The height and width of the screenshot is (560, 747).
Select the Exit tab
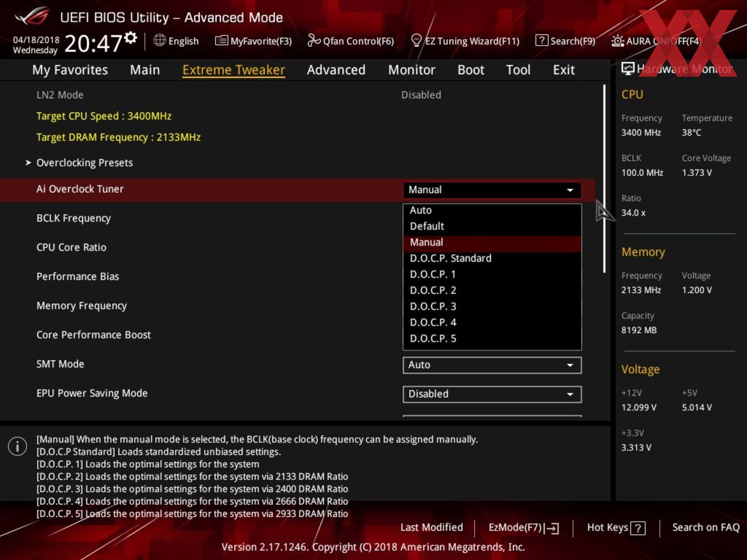pyautogui.click(x=564, y=70)
